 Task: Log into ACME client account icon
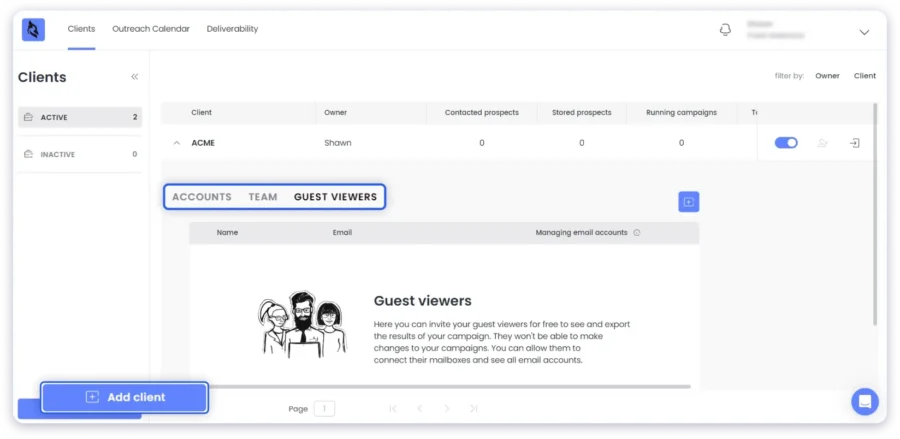855,143
